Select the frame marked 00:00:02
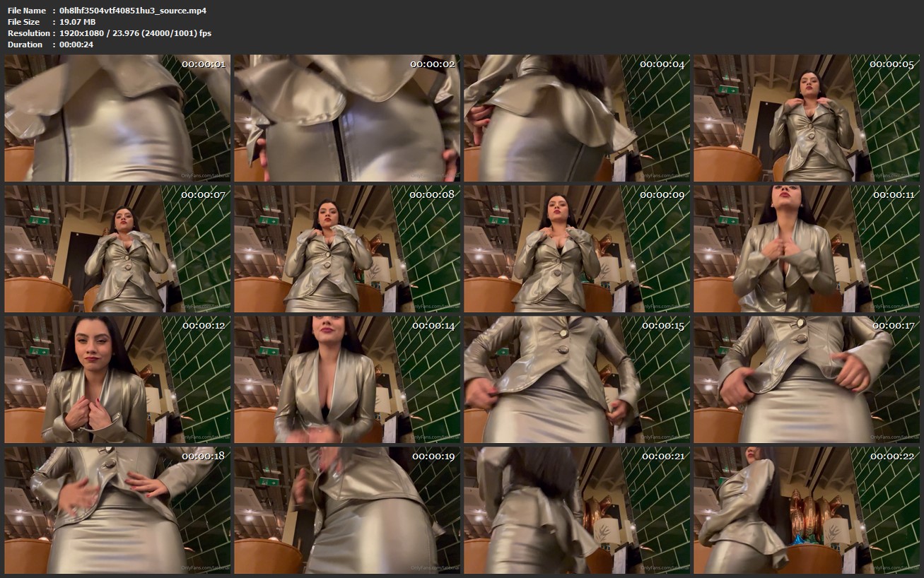 (346, 118)
